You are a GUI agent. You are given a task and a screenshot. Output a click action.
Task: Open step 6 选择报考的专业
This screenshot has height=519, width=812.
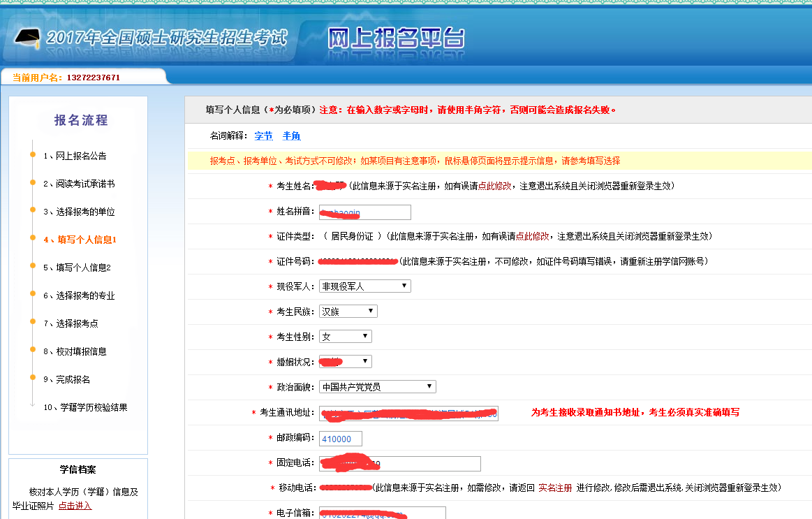[79, 295]
